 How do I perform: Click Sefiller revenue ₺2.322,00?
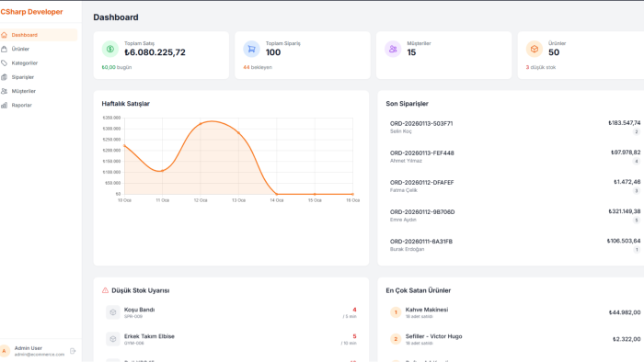(627, 339)
